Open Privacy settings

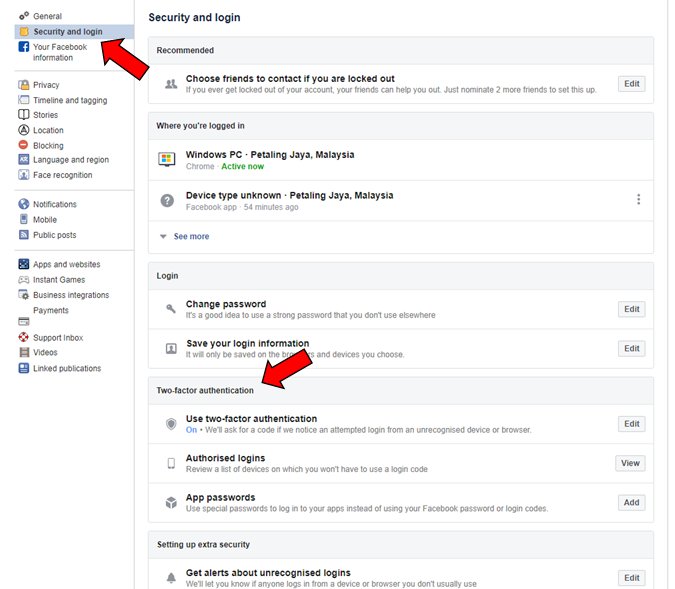(46, 85)
